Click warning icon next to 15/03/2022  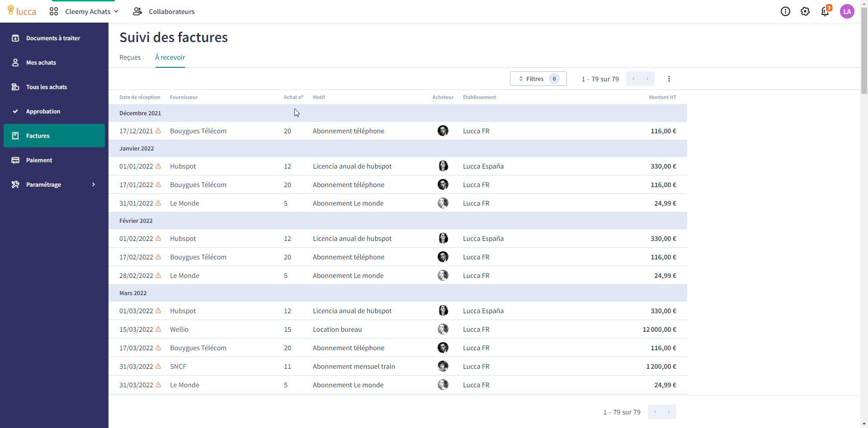point(158,329)
